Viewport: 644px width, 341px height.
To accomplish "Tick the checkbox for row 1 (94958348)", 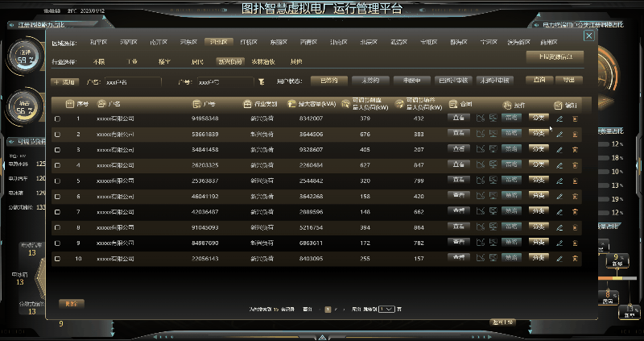I will [x=57, y=119].
